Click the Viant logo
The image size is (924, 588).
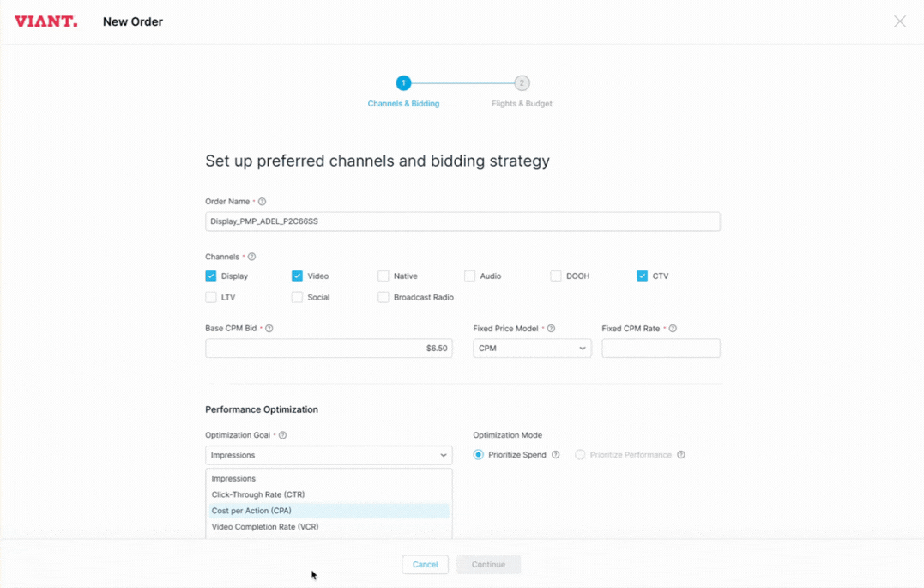tap(46, 21)
